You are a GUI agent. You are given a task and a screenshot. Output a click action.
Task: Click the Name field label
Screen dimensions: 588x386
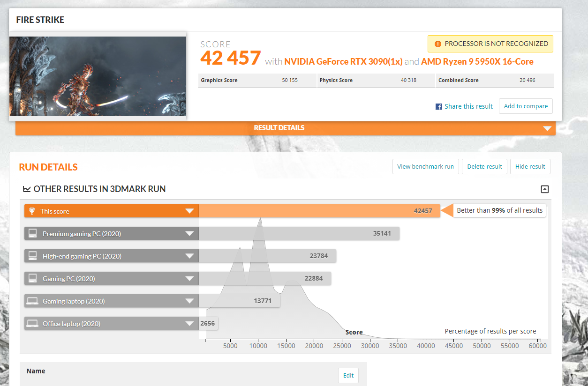(36, 371)
